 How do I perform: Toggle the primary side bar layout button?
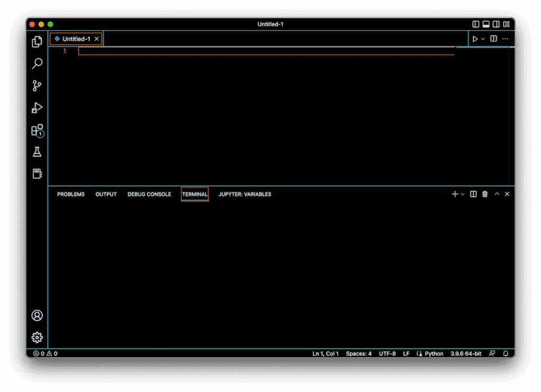pos(476,24)
